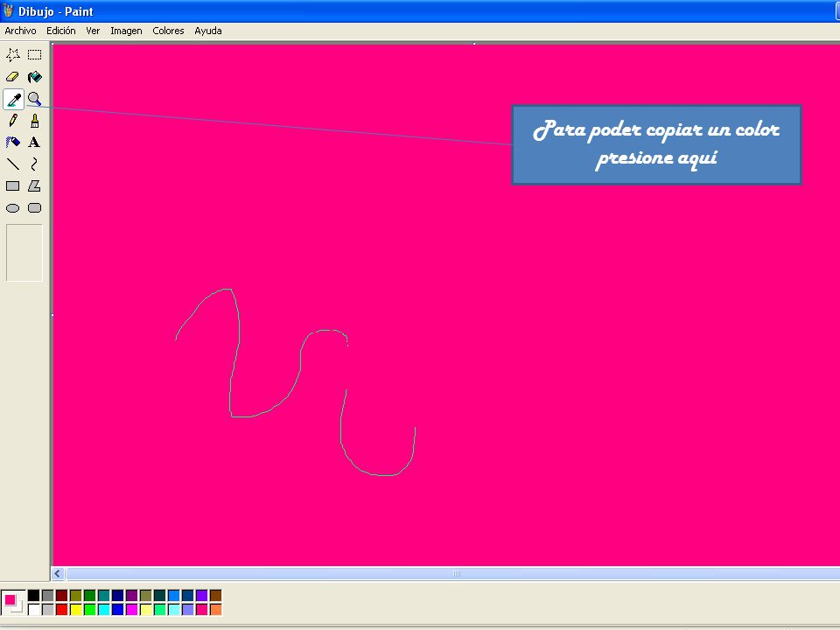Select the bright cyan swatch
Screen dimensions: 840x630
click(x=104, y=609)
